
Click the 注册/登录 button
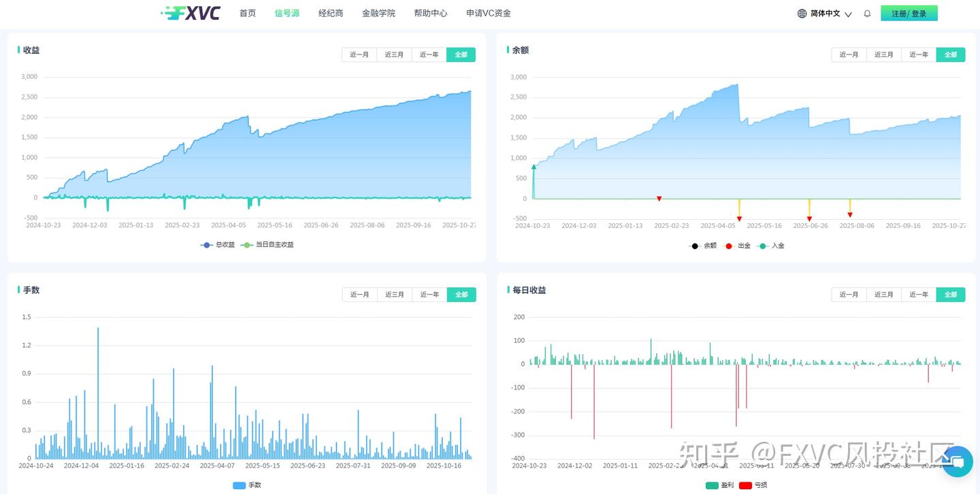click(x=909, y=13)
